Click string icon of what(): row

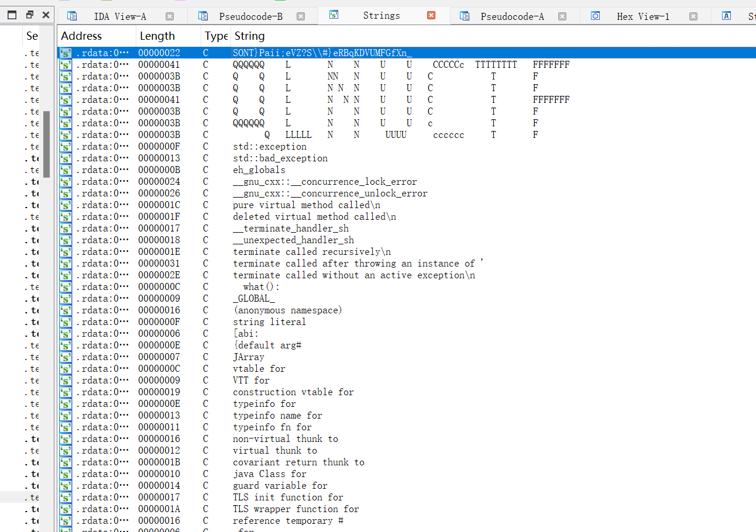click(66, 287)
